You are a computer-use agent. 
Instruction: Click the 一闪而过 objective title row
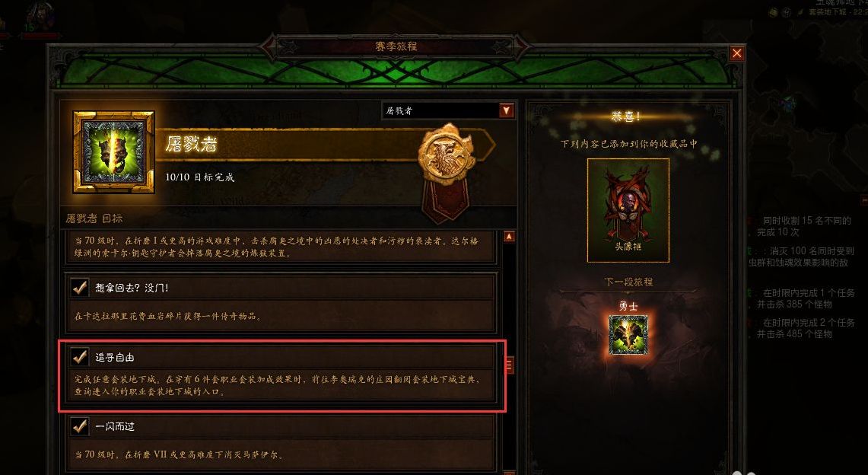pos(281,426)
